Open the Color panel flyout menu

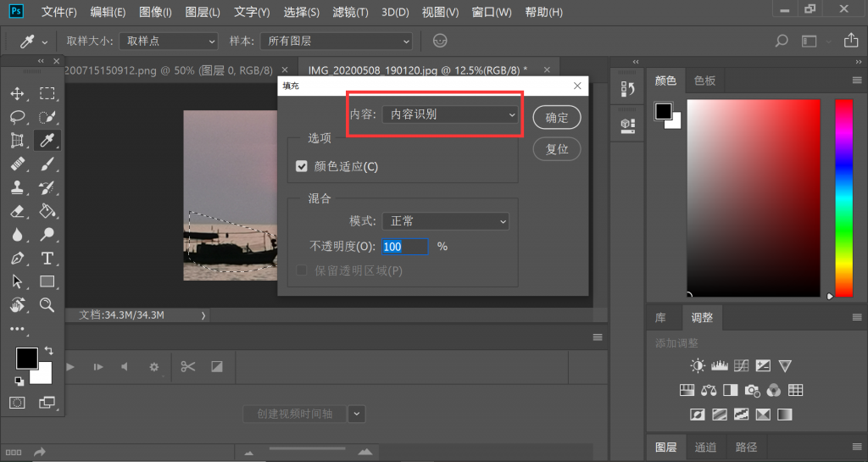857,81
